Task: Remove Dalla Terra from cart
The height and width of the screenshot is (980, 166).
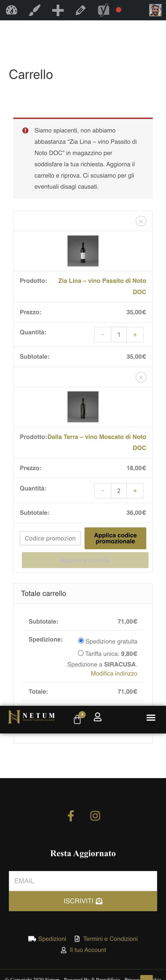Action: tap(141, 377)
